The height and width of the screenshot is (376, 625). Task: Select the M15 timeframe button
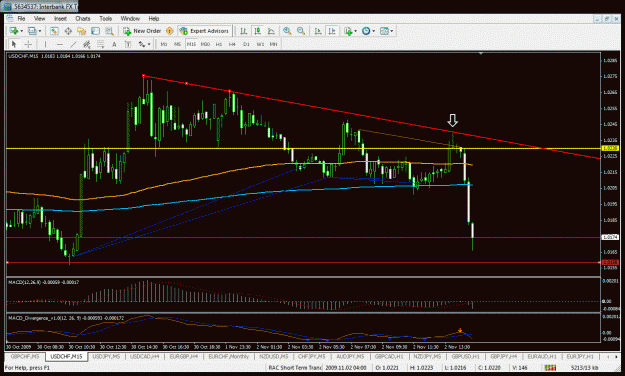pos(191,44)
